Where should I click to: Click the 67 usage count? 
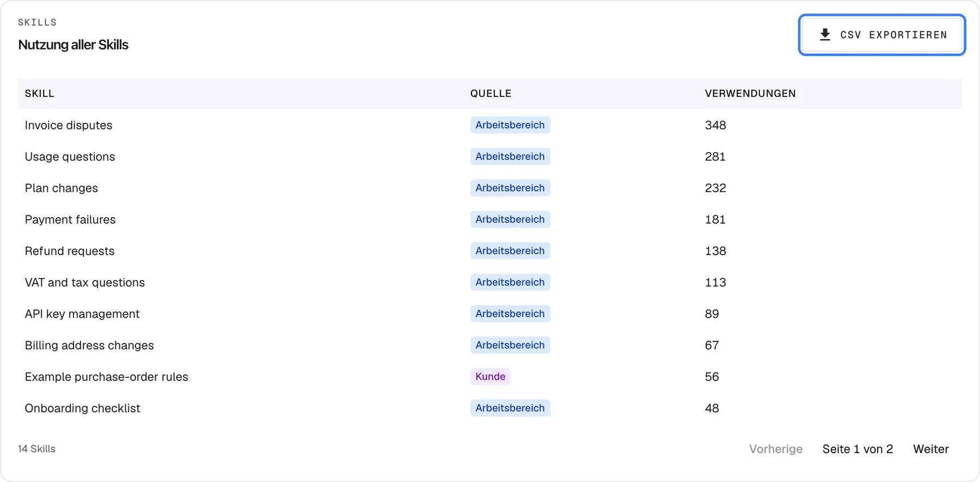712,345
